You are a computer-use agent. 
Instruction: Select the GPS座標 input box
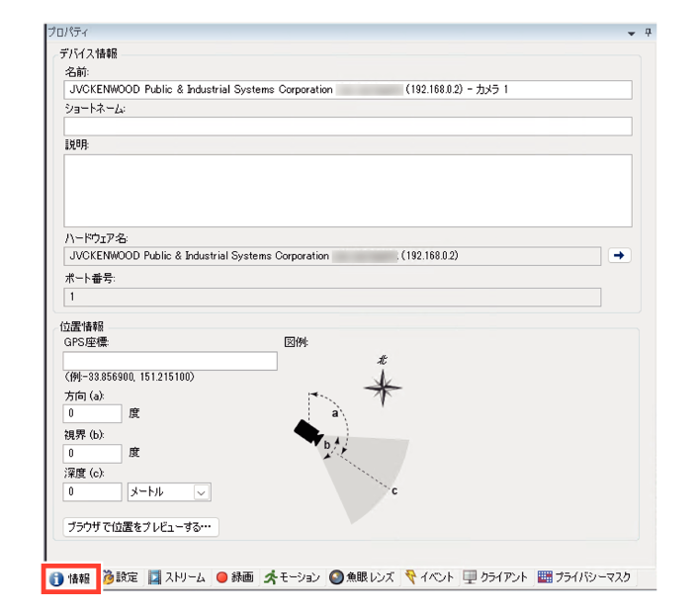pyautogui.click(x=170, y=362)
